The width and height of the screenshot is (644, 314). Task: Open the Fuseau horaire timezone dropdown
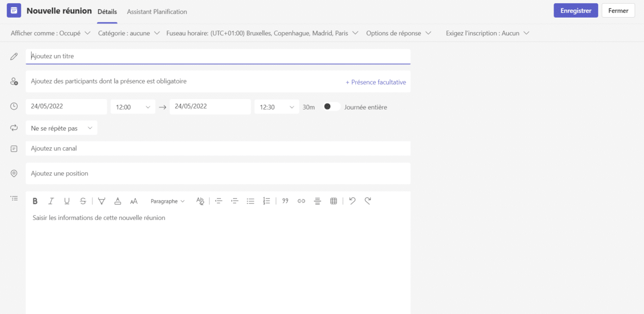262,33
